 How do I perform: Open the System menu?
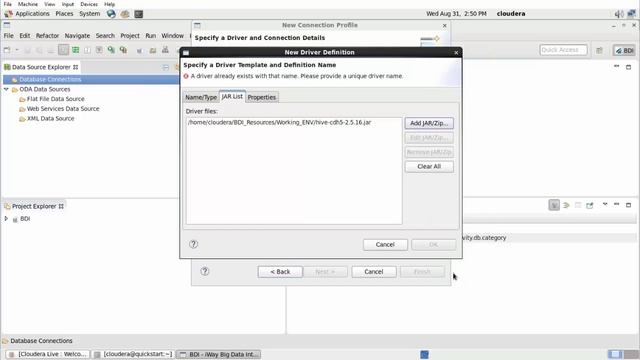89,13
